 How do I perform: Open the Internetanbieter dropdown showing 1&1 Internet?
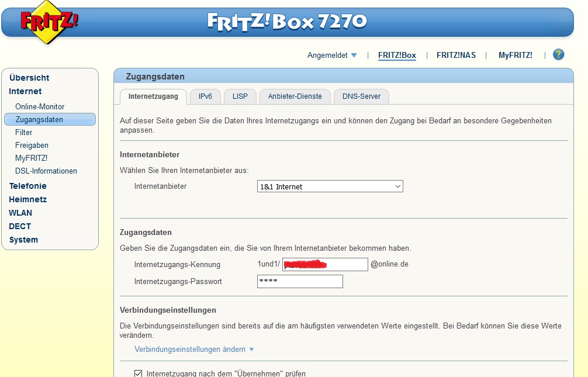(x=330, y=186)
